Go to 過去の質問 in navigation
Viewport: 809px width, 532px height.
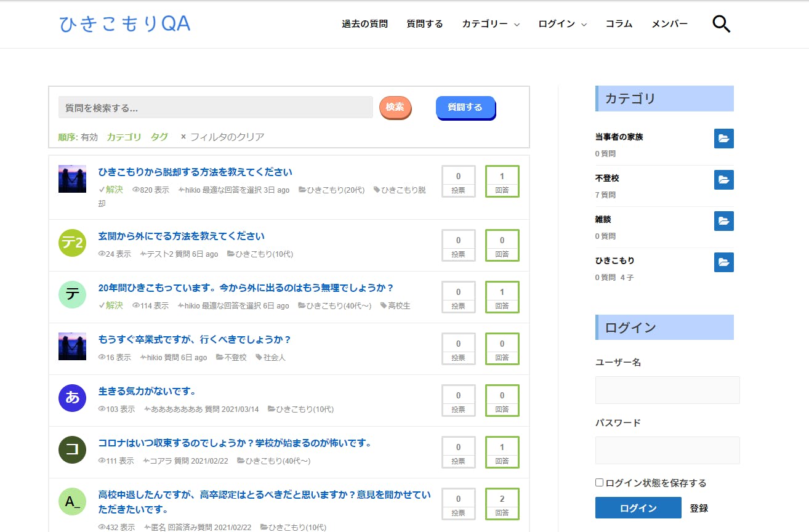[364, 24]
